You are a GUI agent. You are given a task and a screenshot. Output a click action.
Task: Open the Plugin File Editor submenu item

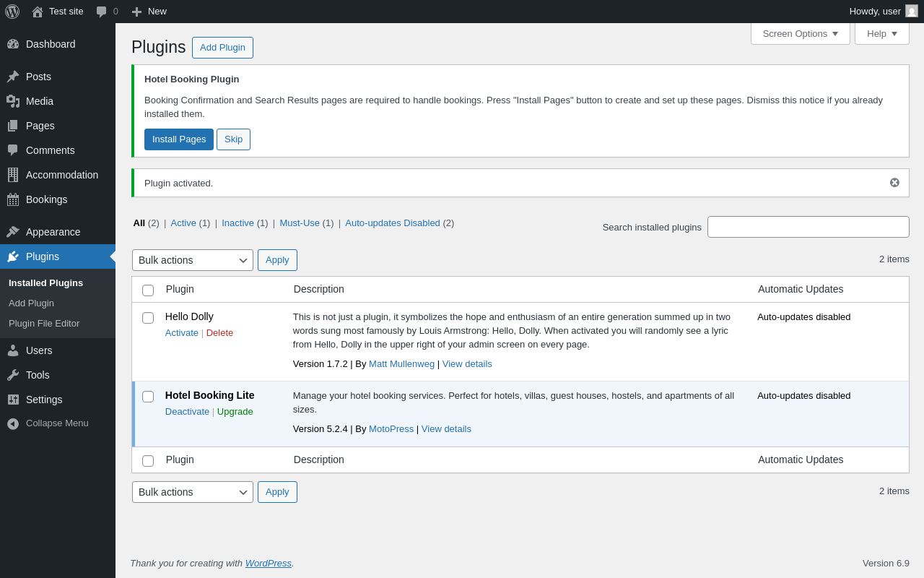[x=44, y=324]
